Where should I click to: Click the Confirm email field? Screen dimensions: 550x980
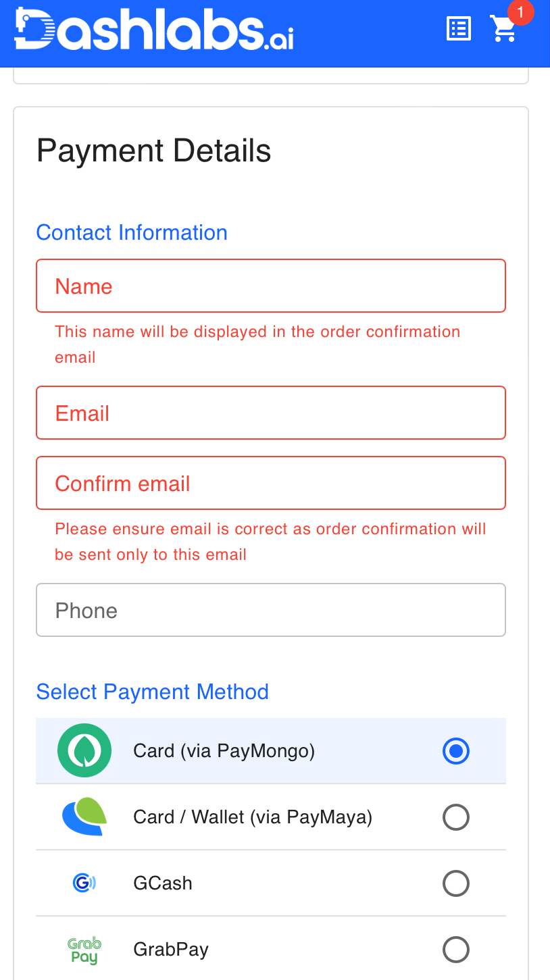(270, 484)
